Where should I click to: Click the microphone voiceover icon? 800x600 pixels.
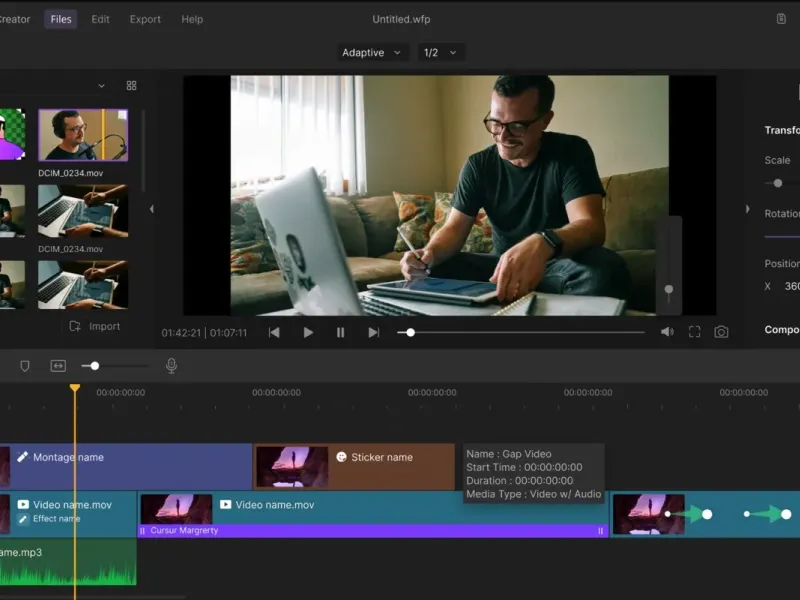tap(171, 366)
